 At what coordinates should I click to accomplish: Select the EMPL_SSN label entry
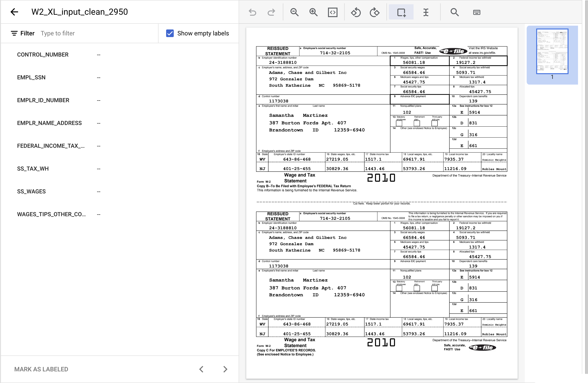(31, 77)
